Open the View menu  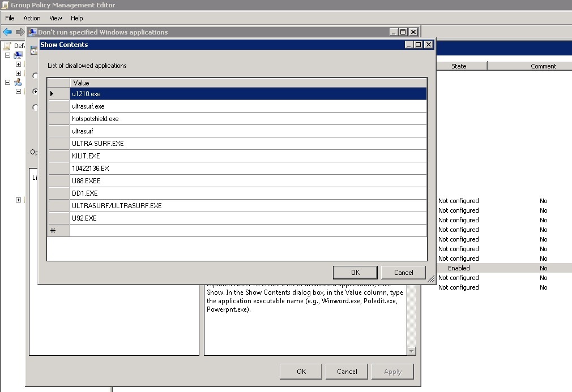click(x=56, y=18)
